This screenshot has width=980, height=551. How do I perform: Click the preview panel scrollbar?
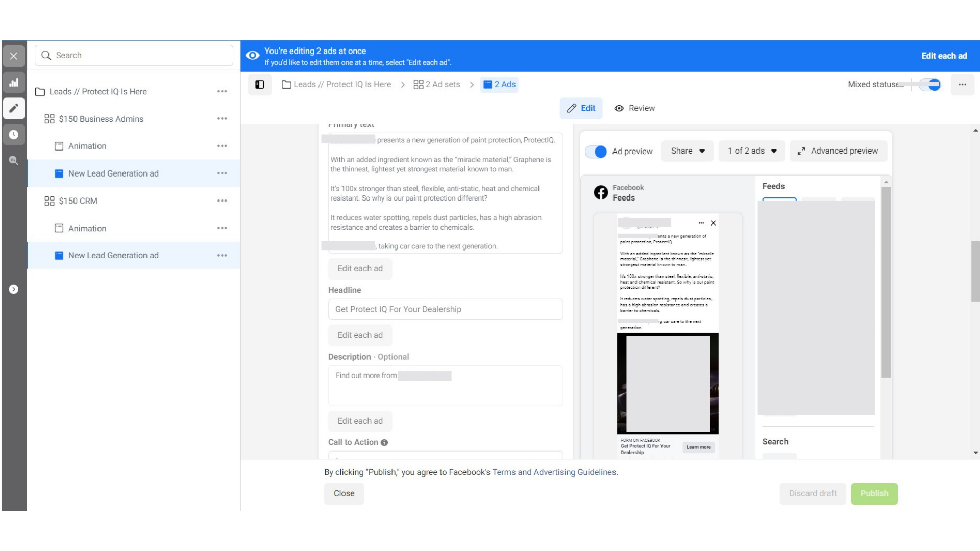coord(886,282)
